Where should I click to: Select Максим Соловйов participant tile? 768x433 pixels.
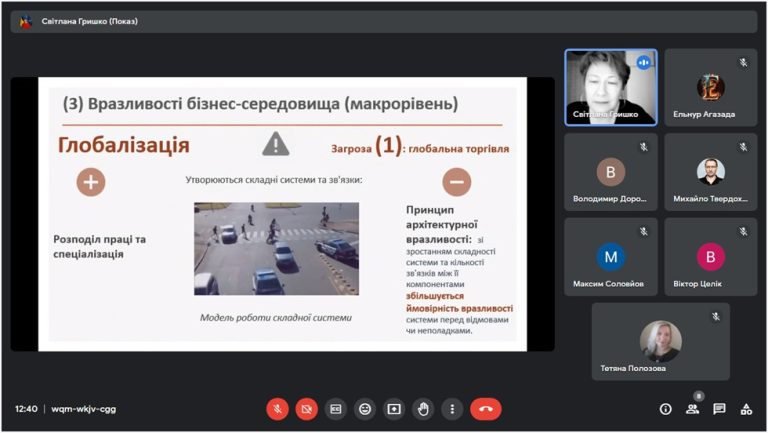click(611, 257)
